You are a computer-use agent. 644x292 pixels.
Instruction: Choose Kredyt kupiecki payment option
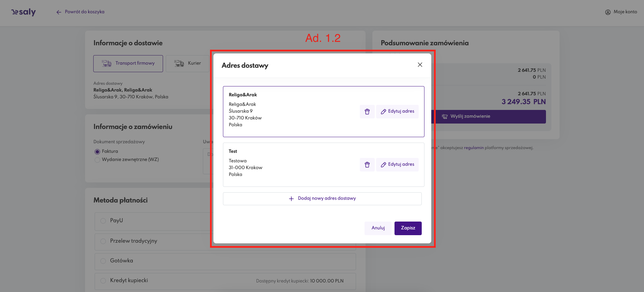tap(103, 281)
